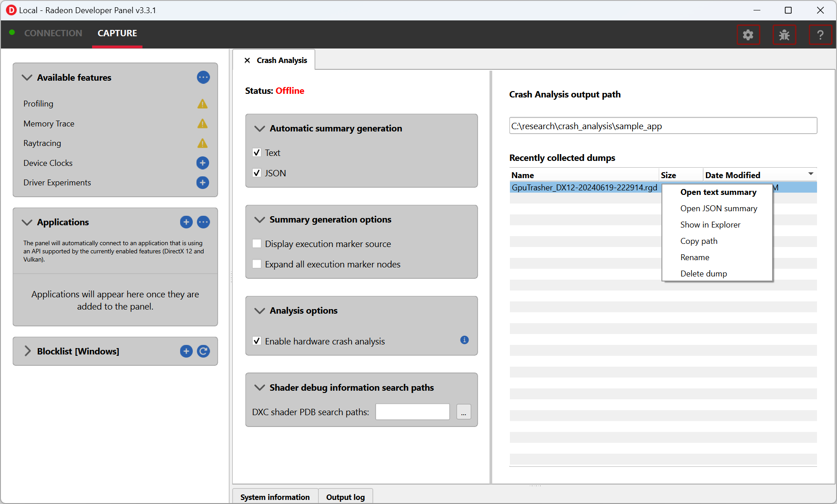Screen dimensions: 837x504
Task: Expand the Blocklist [Windows] section
Action: coord(28,351)
